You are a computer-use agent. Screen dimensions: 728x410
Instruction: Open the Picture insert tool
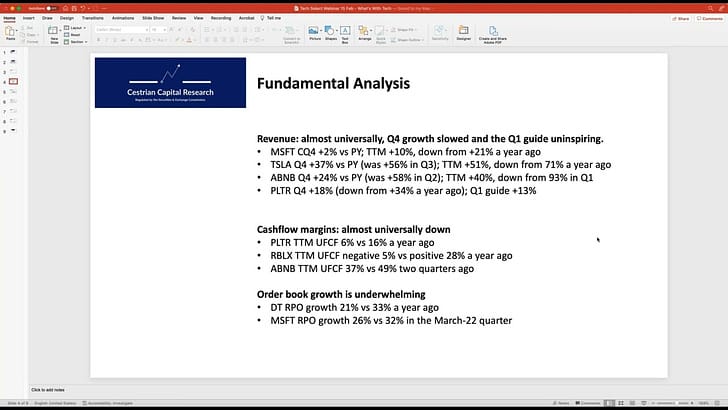pyautogui.click(x=314, y=31)
